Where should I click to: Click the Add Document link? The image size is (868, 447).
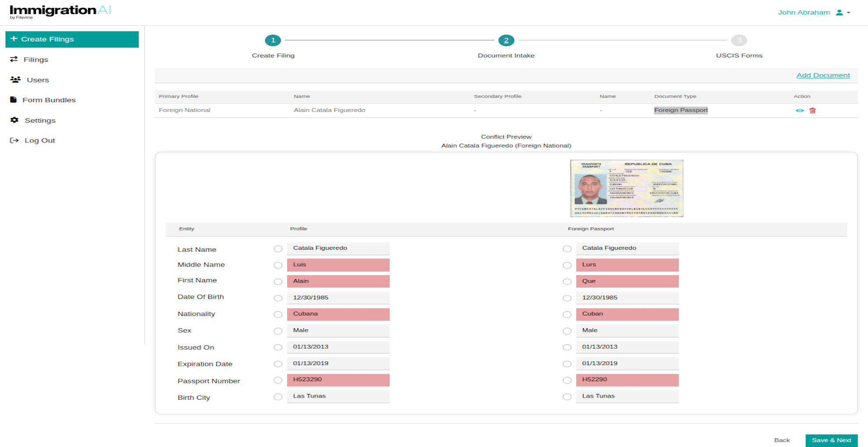pos(823,75)
